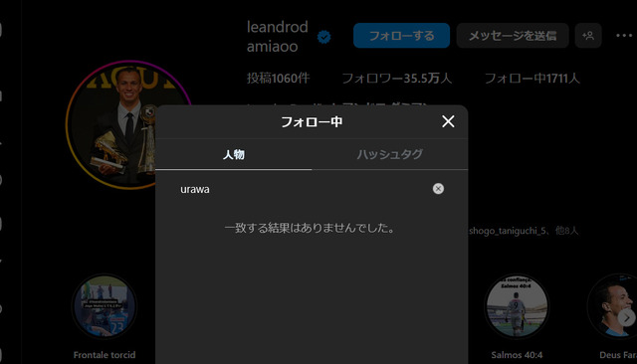Open Frontale torcid highlight
This screenshot has width=637, height=364.
(104, 306)
